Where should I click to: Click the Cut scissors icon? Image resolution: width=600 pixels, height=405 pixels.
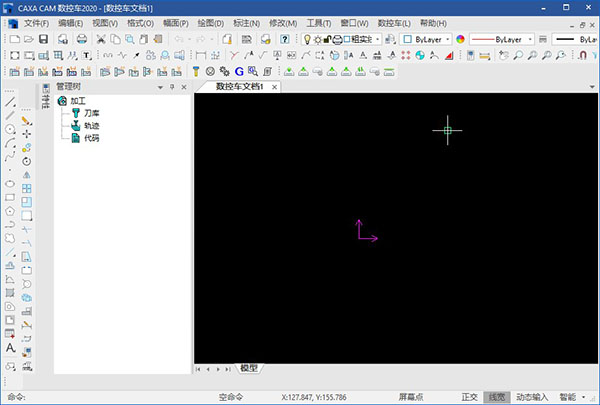[101, 39]
